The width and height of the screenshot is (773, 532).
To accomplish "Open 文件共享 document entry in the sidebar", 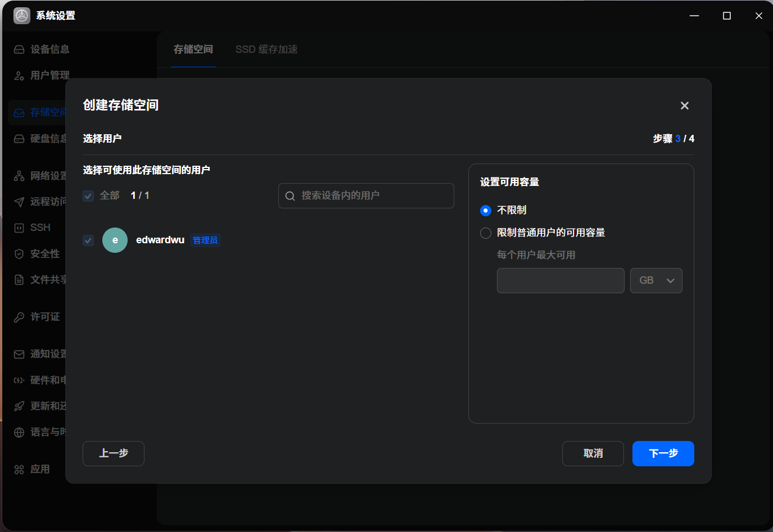I will 40,280.
